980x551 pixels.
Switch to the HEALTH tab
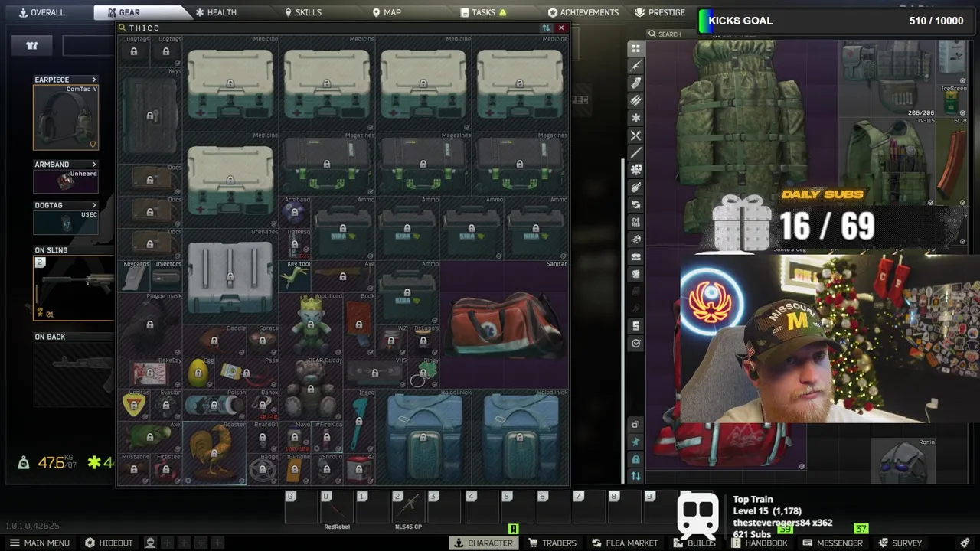215,12
